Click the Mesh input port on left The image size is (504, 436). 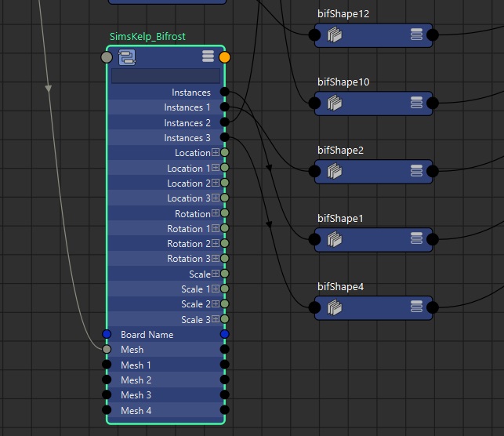[x=107, y=350]
